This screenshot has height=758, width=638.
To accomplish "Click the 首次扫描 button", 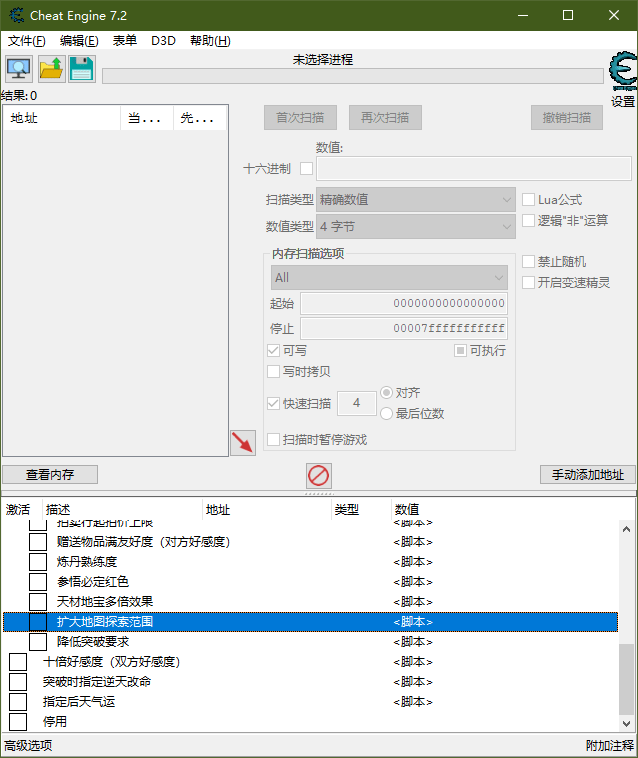I will pyautogui.click(x=300, y=117).
